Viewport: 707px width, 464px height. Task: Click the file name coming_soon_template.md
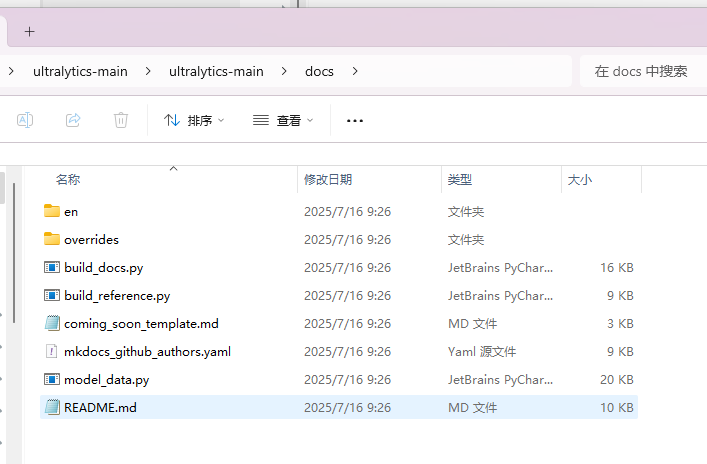coord(141,324)
